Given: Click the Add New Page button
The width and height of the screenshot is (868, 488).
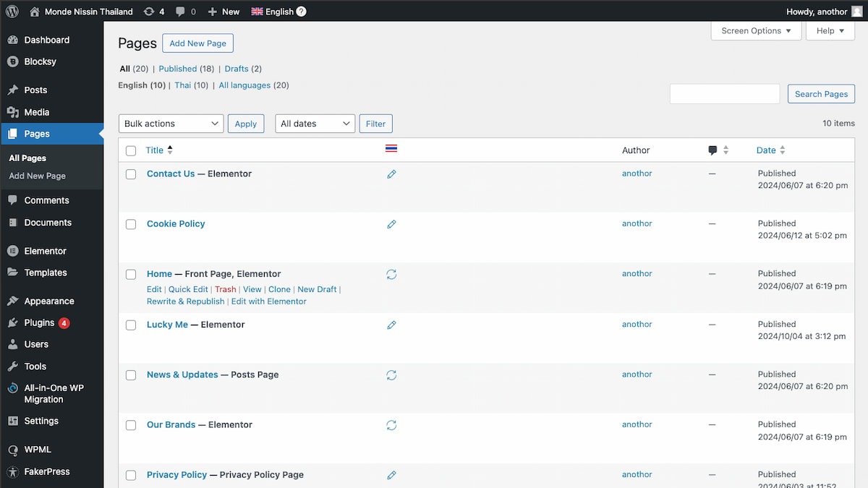Looking at the screenshot, I should pos(197,43).
